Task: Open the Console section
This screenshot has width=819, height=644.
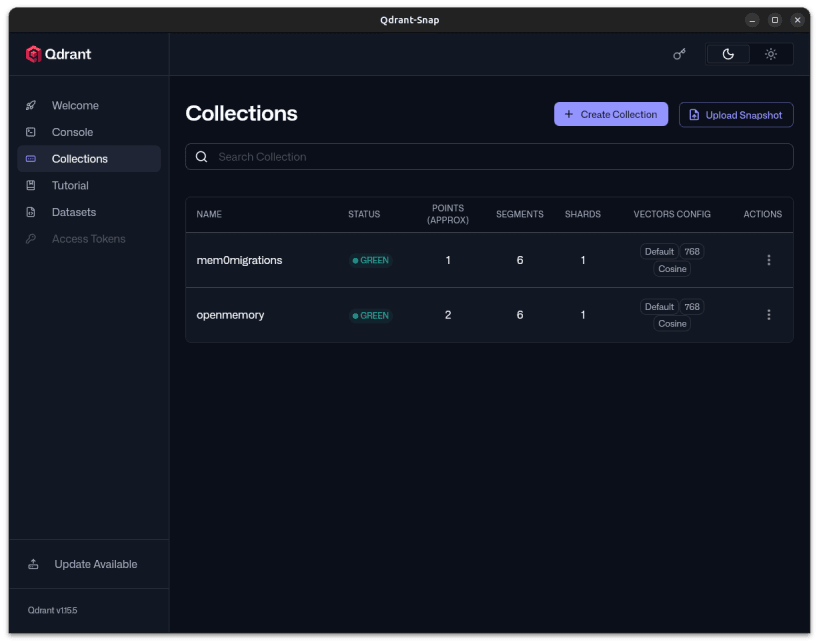Action: pos(89,132)
